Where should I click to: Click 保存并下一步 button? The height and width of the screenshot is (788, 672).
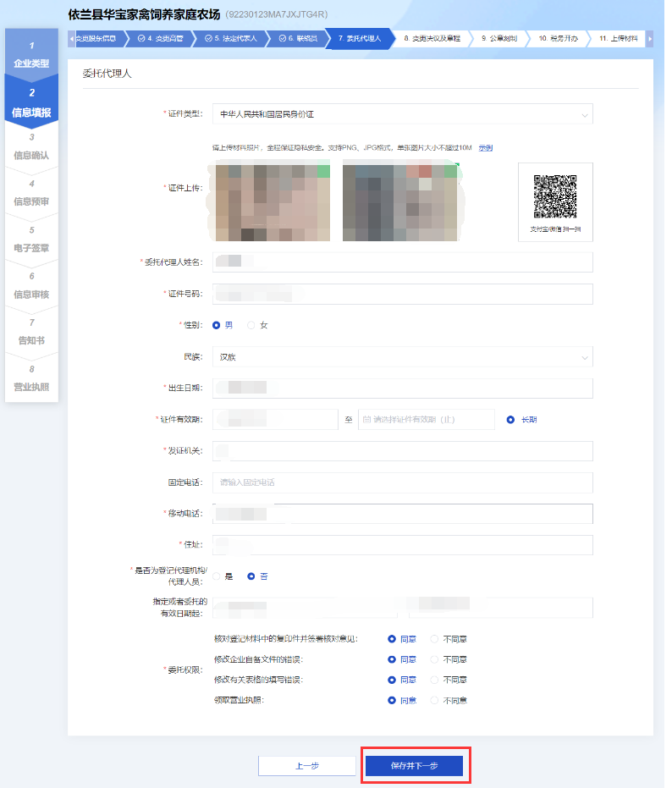click(x=415, y=765)
